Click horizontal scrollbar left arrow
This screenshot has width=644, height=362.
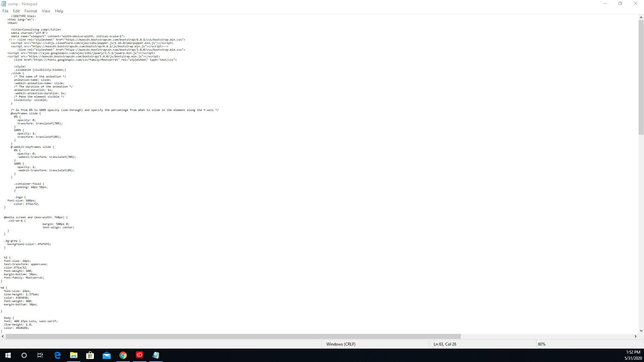coord(3,336)
